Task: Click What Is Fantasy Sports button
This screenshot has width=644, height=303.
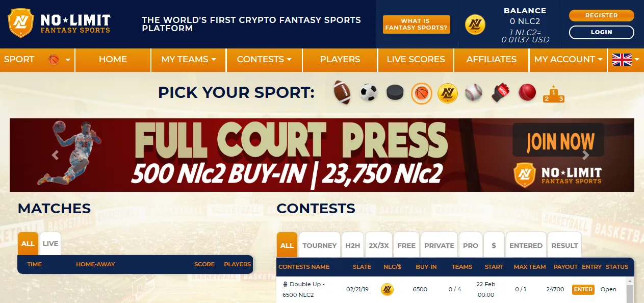Action: coord(417,24)
